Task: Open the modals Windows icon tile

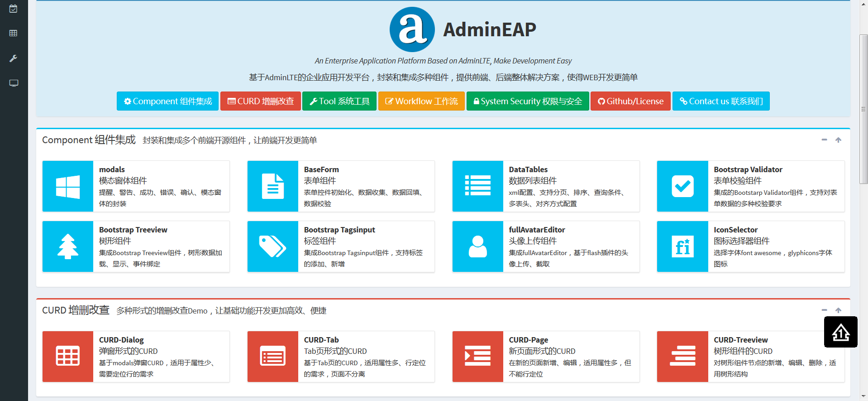Action: point(68,186)
